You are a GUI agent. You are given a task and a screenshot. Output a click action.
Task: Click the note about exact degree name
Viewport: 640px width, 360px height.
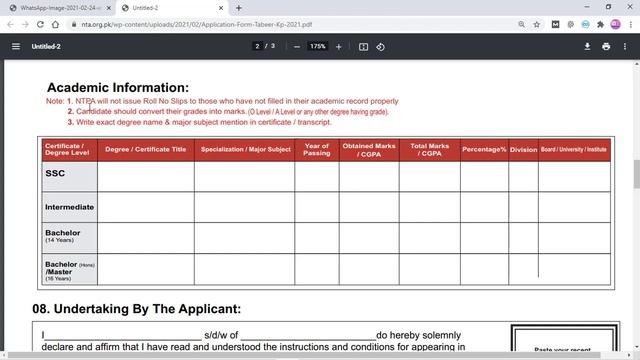coord(200,122)
